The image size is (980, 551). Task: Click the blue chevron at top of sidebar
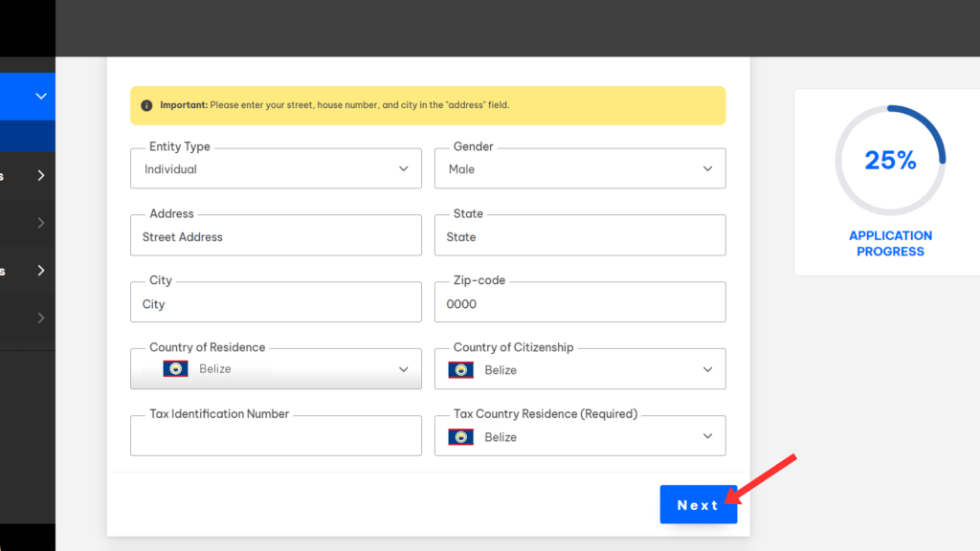tap(40, 96)
